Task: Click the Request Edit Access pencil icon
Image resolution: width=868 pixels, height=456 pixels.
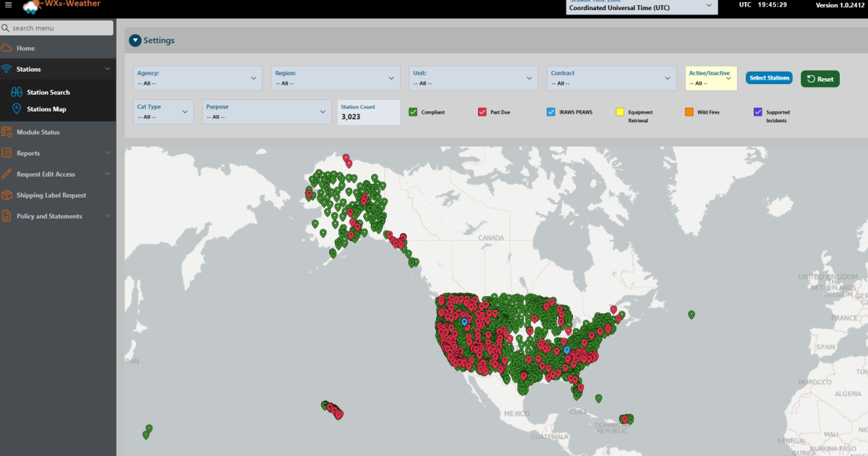Action: (7, 174)
